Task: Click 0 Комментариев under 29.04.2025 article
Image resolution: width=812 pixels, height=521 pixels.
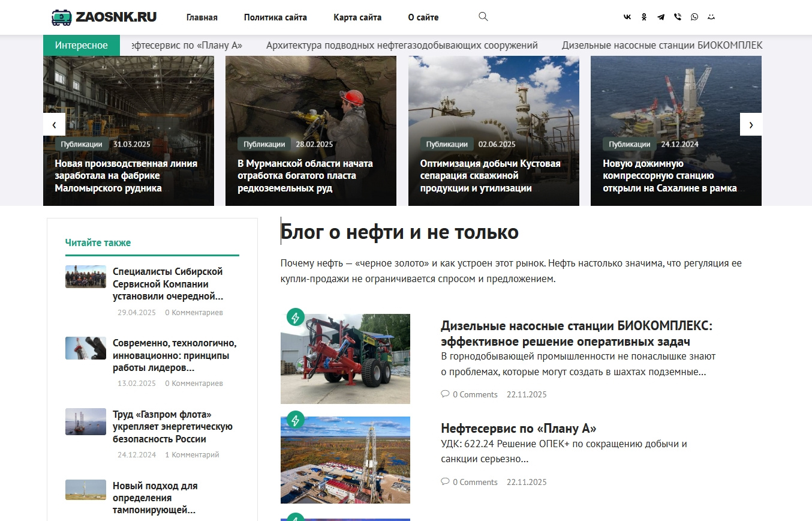Action: pyautogui.click(x=194, y=313)
